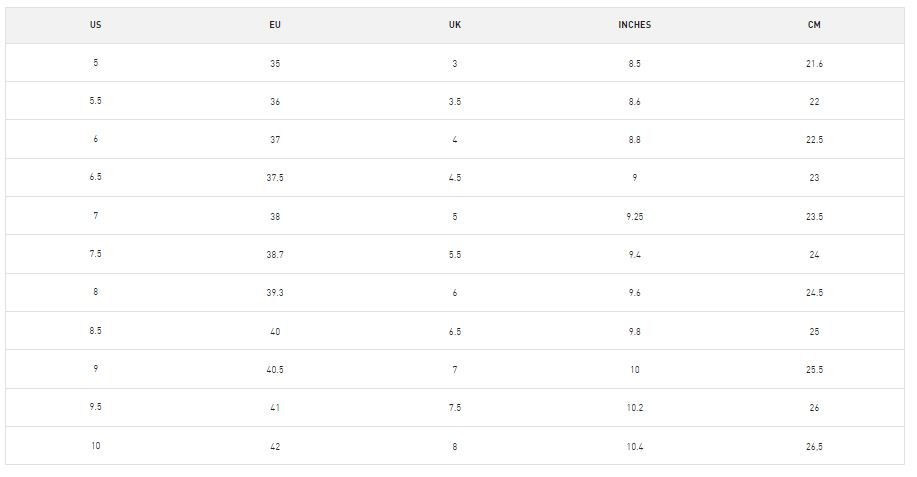This screenshot has height=477, width=917.
Task: Select the UK size 3 cell
Action: tap(455, 64)
